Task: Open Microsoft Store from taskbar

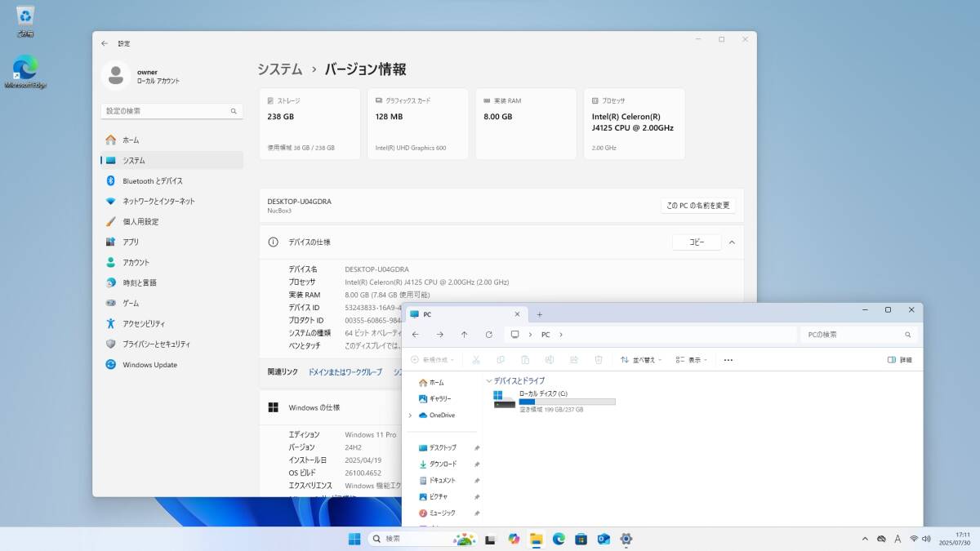Action: coord(581,539)
